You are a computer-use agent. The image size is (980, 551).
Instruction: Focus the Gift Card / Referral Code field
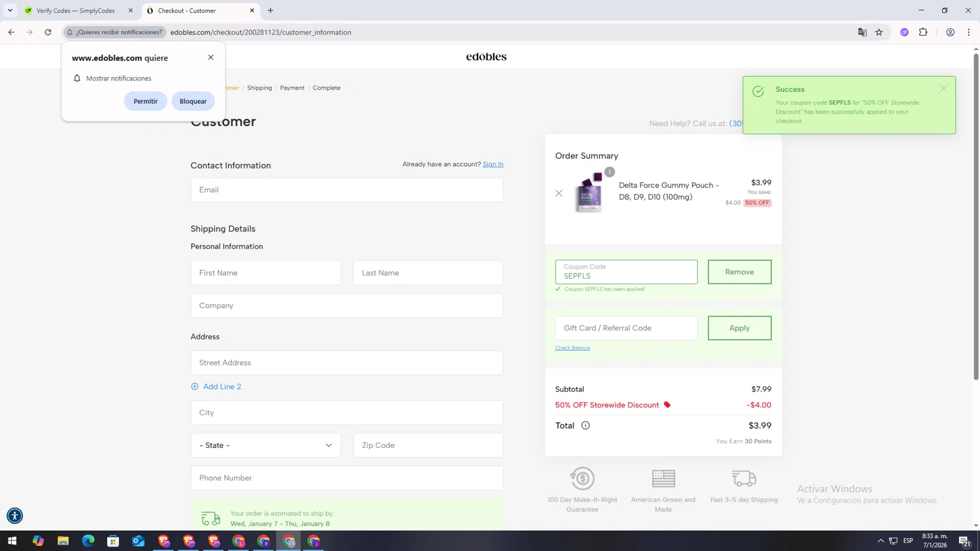(626, 328)
